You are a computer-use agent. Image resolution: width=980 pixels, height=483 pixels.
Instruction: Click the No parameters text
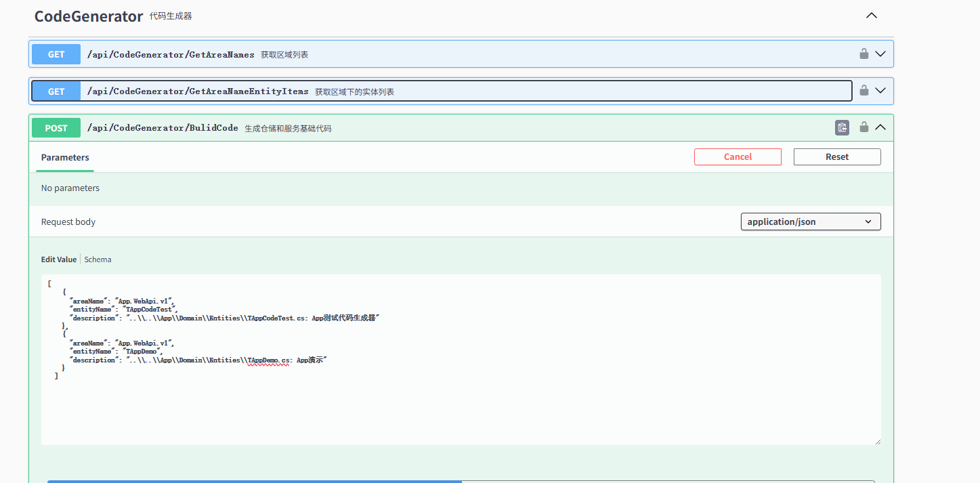pos(70,188)
